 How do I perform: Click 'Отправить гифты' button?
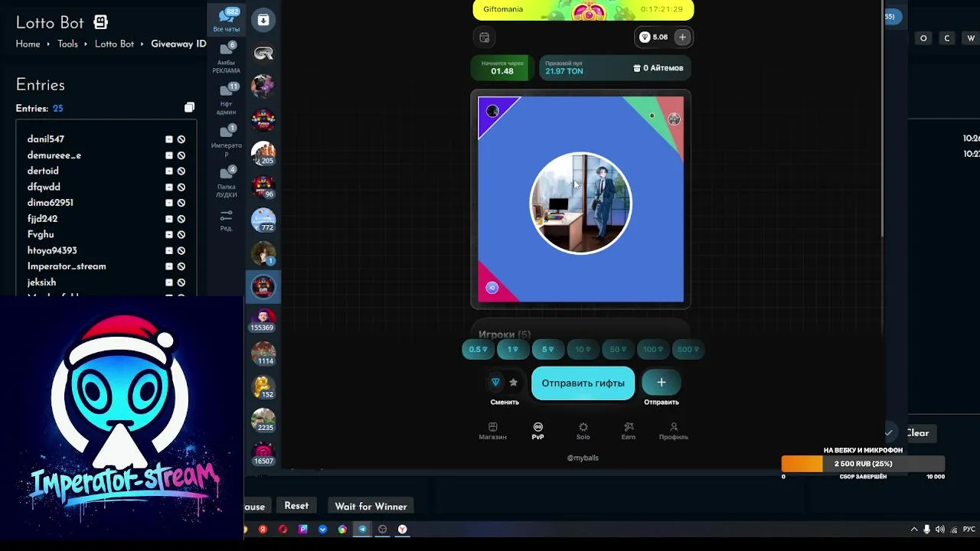coord(583,383)
